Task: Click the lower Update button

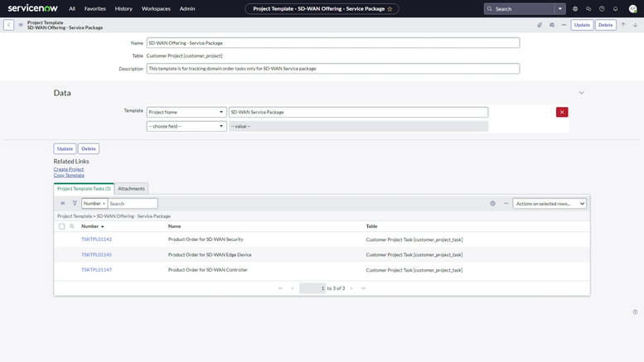Action: click(65, 148)
